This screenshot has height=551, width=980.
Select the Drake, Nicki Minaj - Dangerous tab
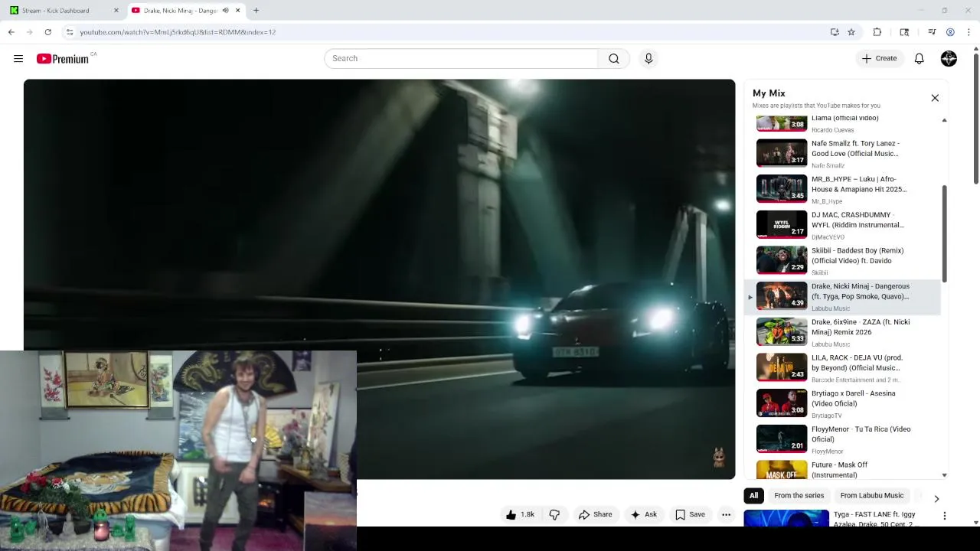point(187,10)
